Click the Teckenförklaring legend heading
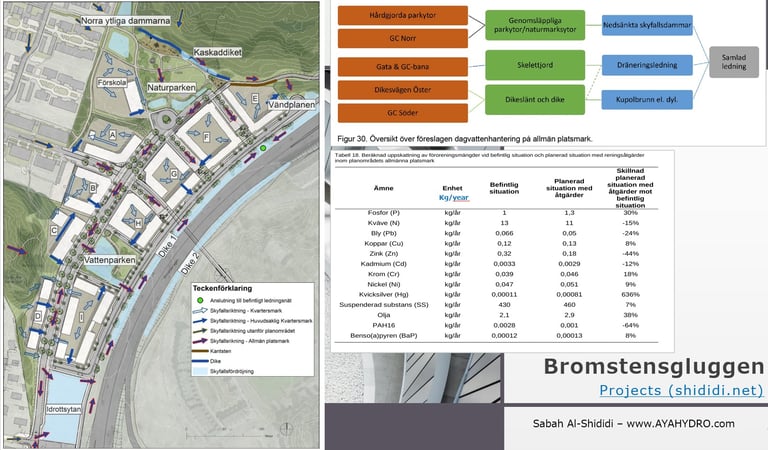The width and height of the screenshot is (768, 450). [x=222, y=288]
